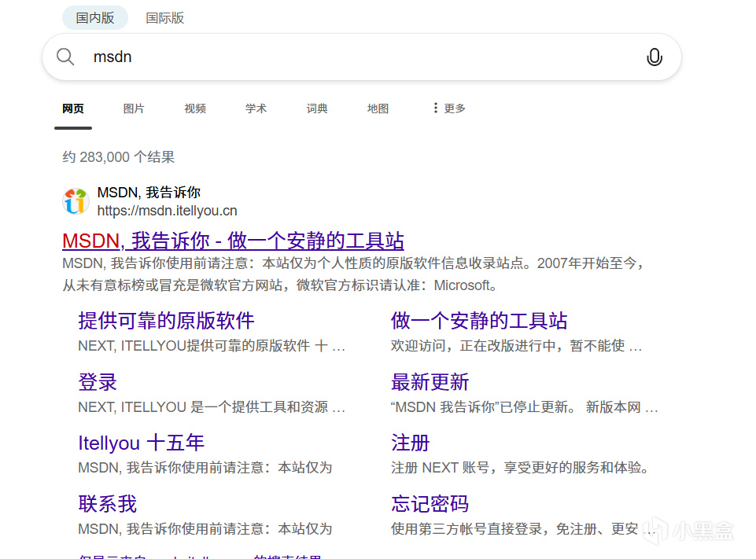The width and height of the screenshot is (756, 559).
Task: Click the magnifier search icon
Action: (65, 57)
